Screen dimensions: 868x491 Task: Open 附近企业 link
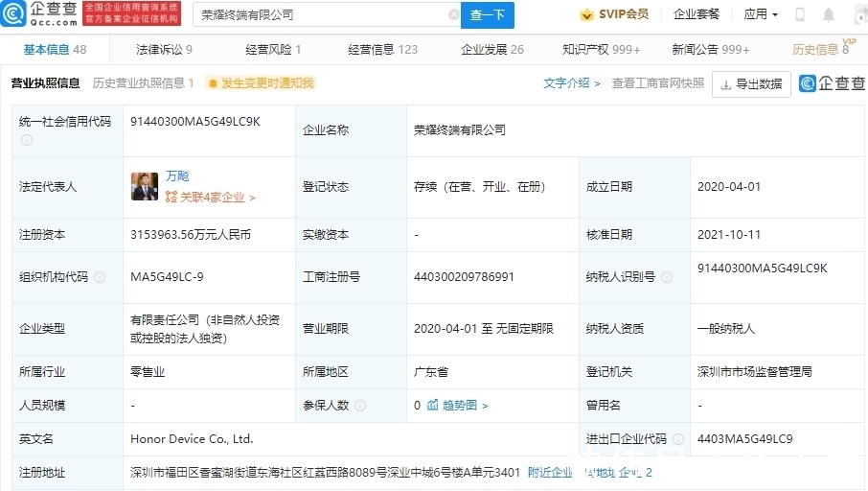point(550,472)
